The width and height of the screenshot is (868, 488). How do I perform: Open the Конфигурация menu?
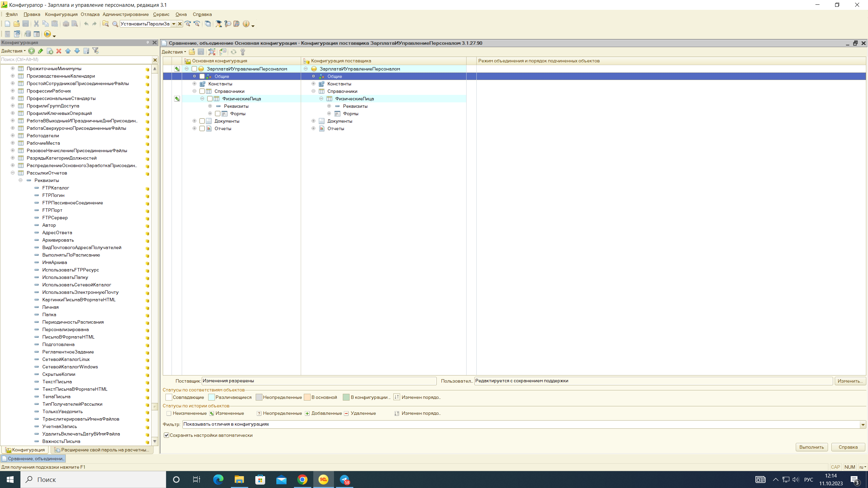(x=61, y=14)
